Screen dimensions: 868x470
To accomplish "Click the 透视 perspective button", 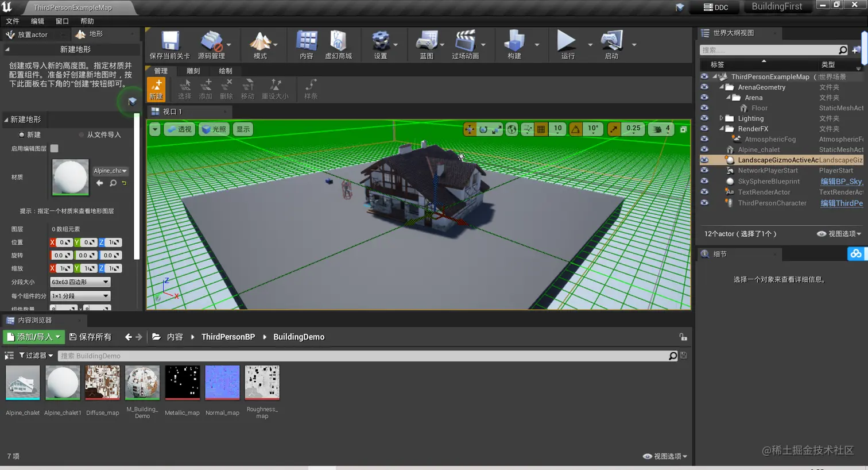I will tap(180, 129).
